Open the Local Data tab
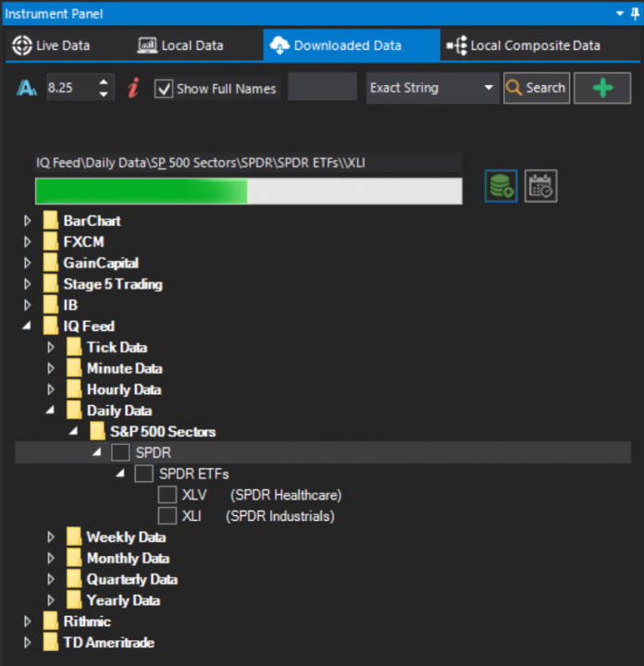The image size is (644, 666). (180, 45)
